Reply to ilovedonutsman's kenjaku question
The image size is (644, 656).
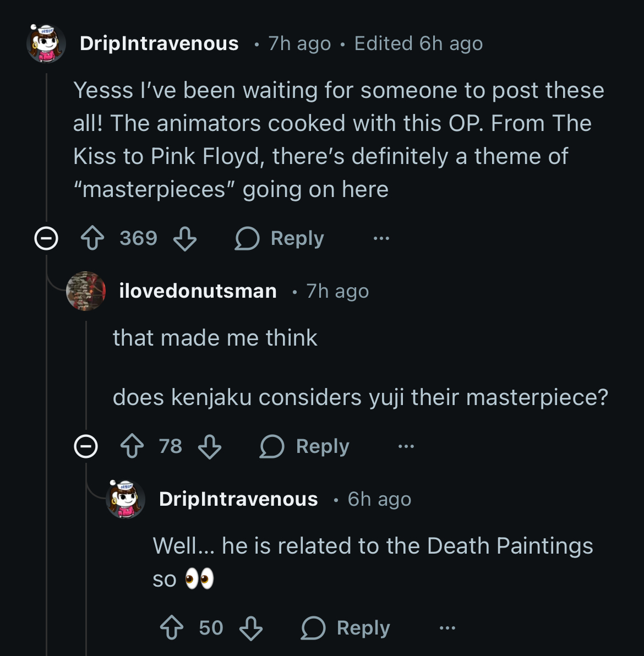pos(305,446)
